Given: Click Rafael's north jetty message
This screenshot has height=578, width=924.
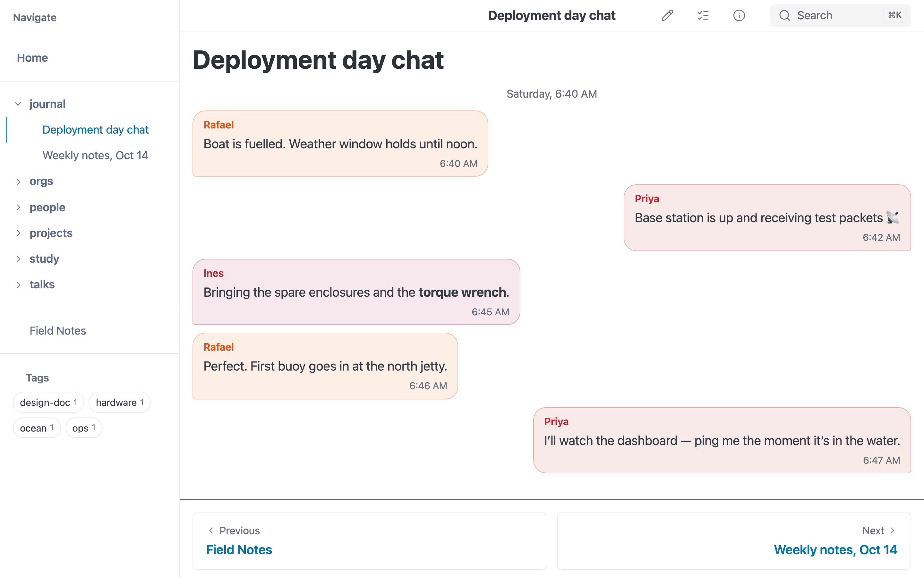Looking at the screenshot, I should coord(325,366).
